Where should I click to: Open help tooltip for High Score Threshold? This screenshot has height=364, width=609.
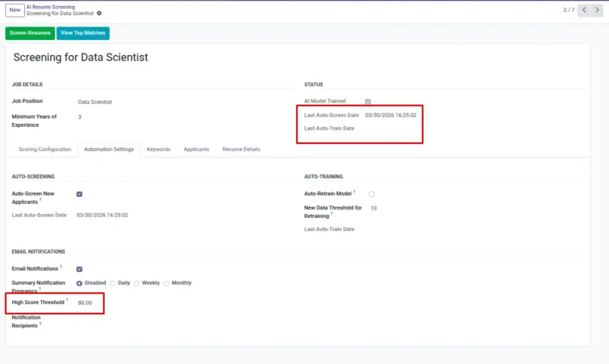67,300
